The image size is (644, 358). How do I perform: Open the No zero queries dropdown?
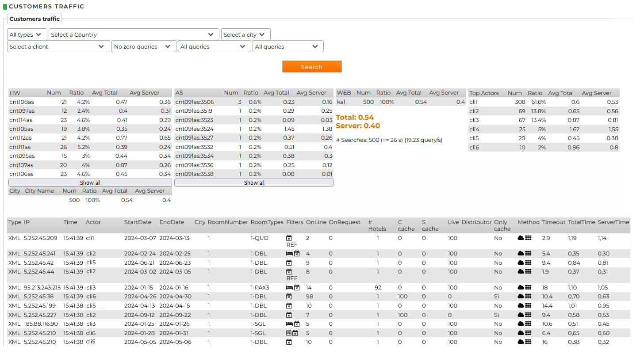(143, 46)
